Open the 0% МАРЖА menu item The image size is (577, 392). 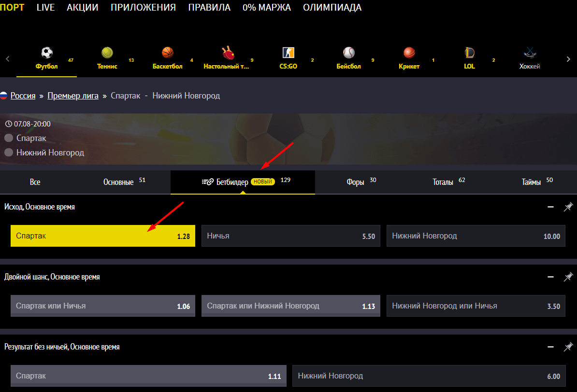tap(266, 7)
